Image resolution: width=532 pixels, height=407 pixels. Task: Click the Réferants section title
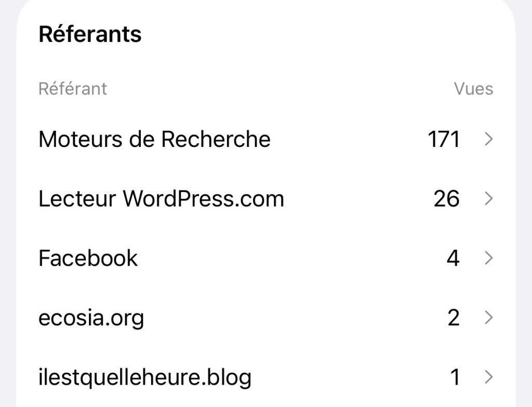pyautogui.click(x=90, y=34)
